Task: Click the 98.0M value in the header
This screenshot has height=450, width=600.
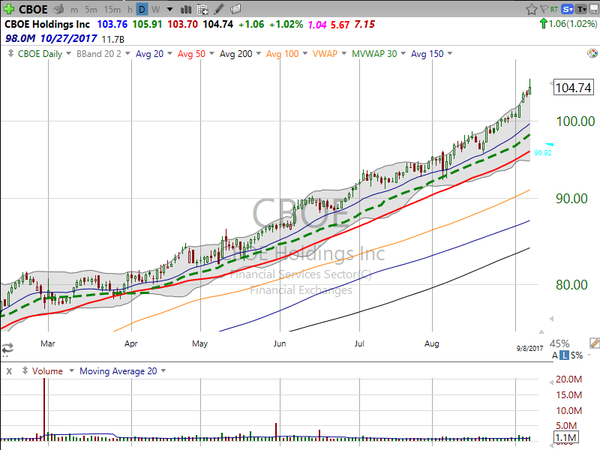Action: coord(20,39)
